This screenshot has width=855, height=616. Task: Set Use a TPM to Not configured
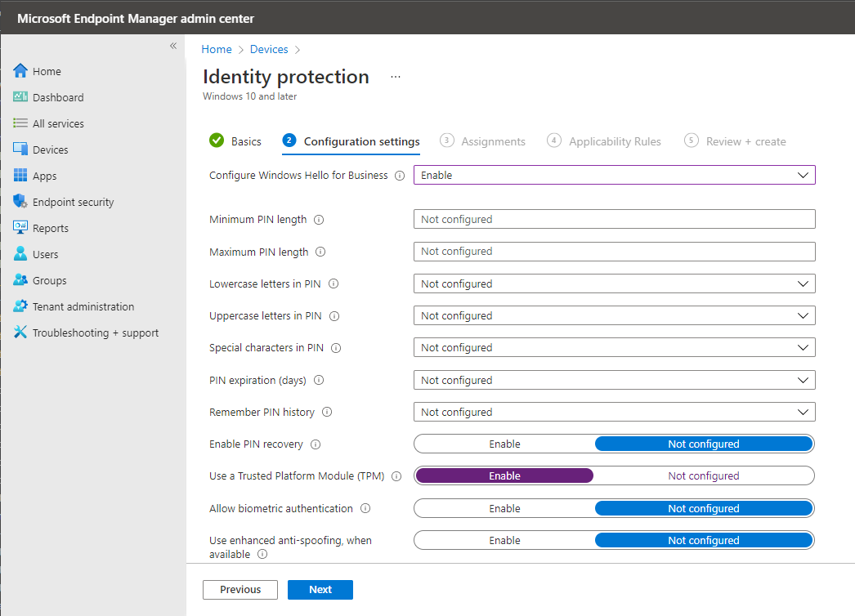tap(703, 475)
